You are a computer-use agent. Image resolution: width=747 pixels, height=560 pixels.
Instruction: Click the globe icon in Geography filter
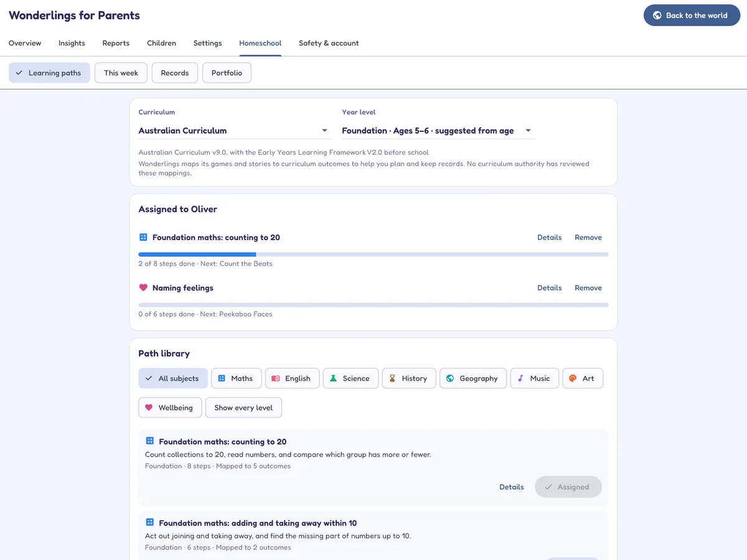(450, 378)
